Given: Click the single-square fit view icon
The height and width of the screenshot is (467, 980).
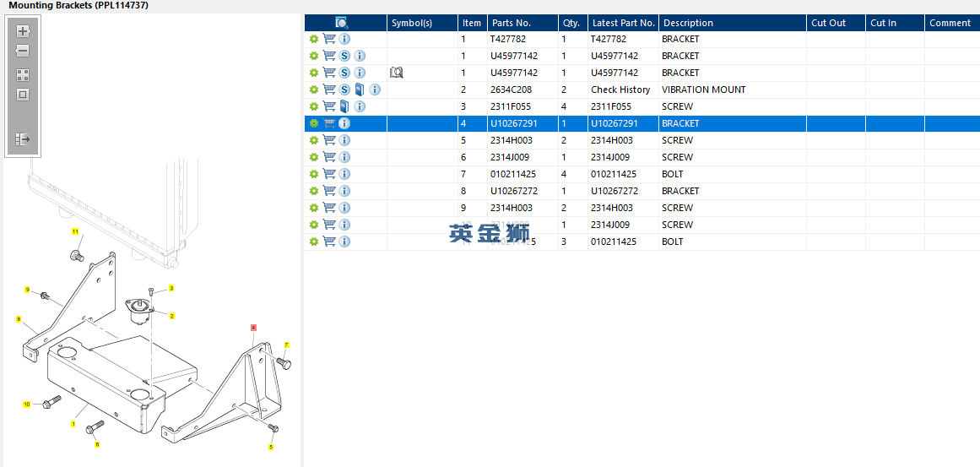Looking at the screenshot, I should point(23,95).
